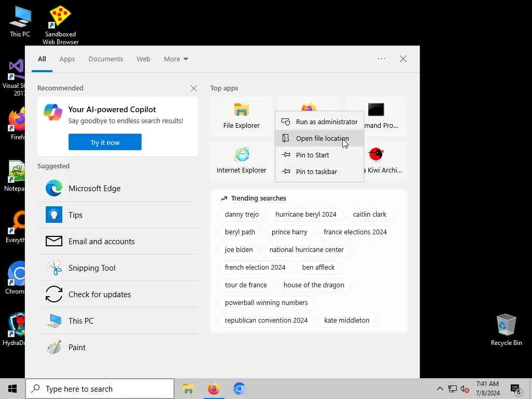Open File Explorer from Top apps
Image resolution: width=532 pixels, height=399 pixels.
pyautogui.click(x=241, y=116)
